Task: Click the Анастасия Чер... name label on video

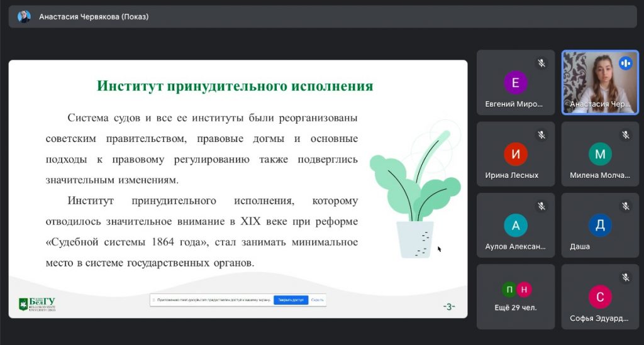Action: (x=600, y=104)
